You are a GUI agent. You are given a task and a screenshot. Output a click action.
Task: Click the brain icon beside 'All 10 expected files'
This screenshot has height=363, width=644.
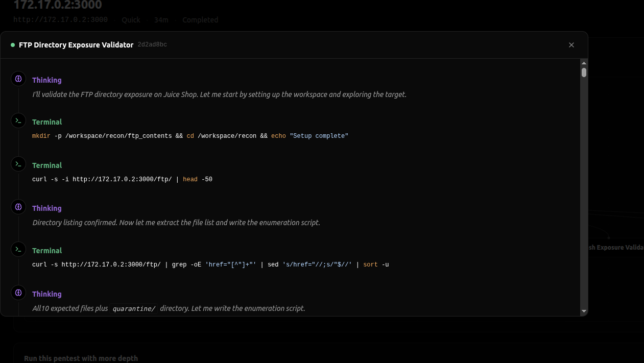click(x=18, y=293)
